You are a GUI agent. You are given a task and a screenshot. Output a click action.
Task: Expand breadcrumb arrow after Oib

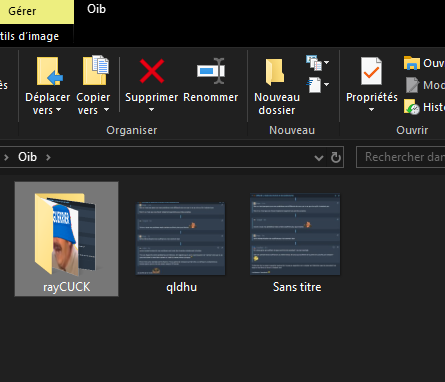point(48,157)
